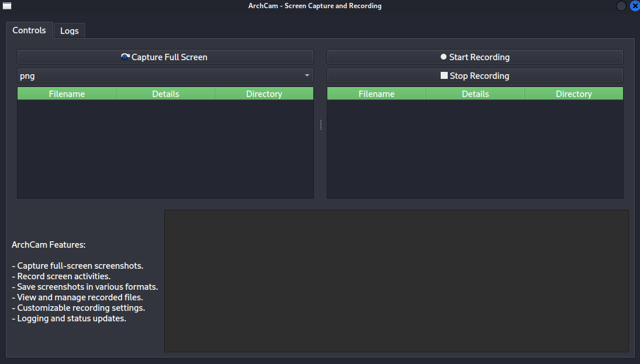Image resolution: width=640 pixels, height=364 pixels.
Task: Click the Details header in the recordings panel
Action: (x=475, y=93)
